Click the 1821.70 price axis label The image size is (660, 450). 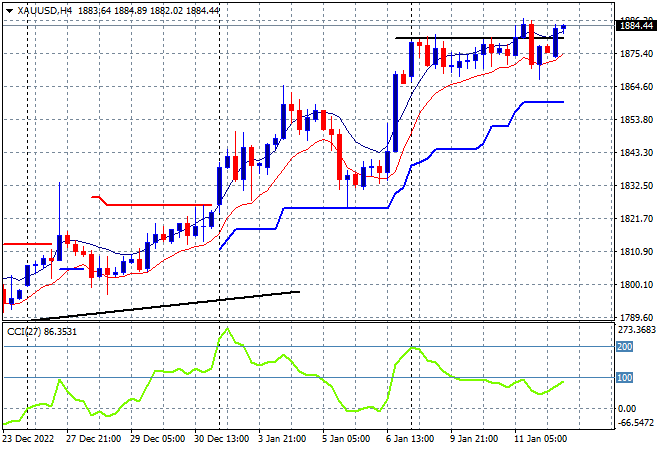point(636,218)
